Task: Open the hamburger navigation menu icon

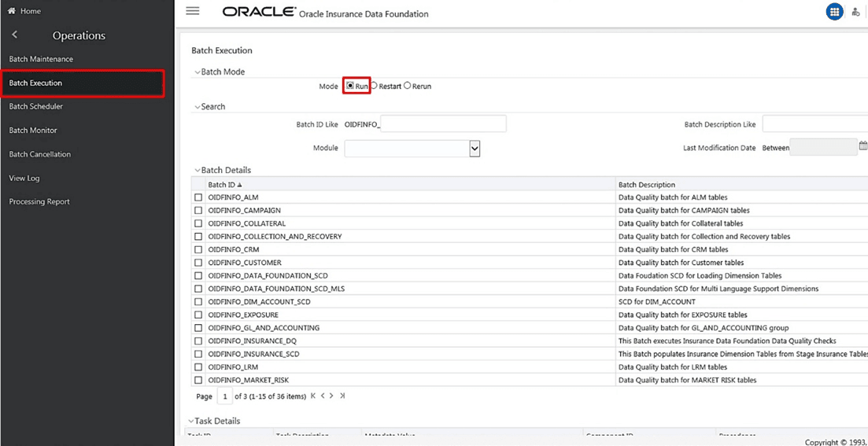Action: [193, 11]
